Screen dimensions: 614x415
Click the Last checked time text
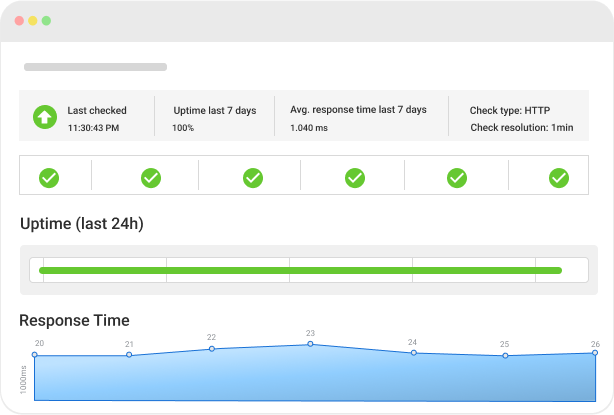click(93, 128)
